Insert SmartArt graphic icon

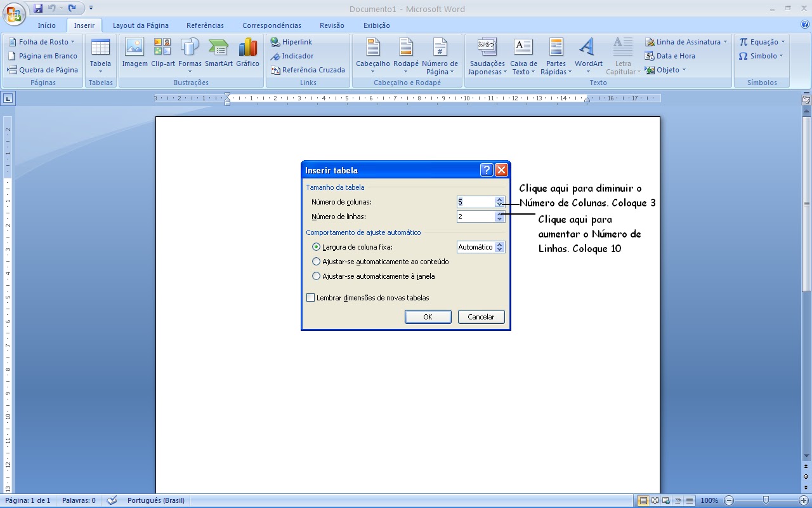[x=218, y=47]
